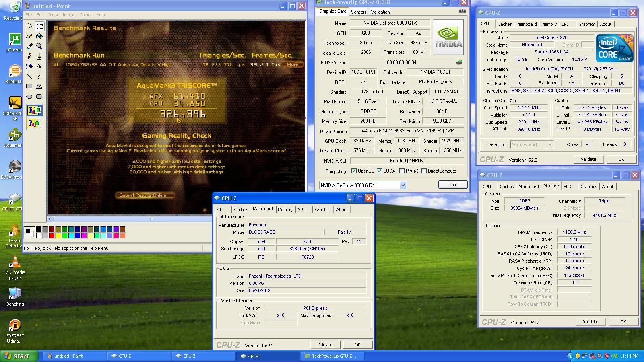This screenshot has height=362, width=644.
Task: Select the Ellipse shape tool
Action: click(29, 96)
